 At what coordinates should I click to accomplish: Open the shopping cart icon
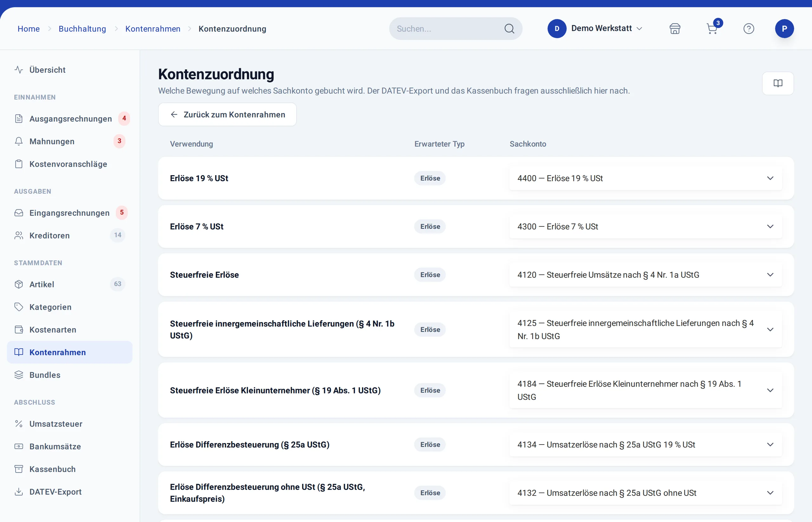pos(712,29)
